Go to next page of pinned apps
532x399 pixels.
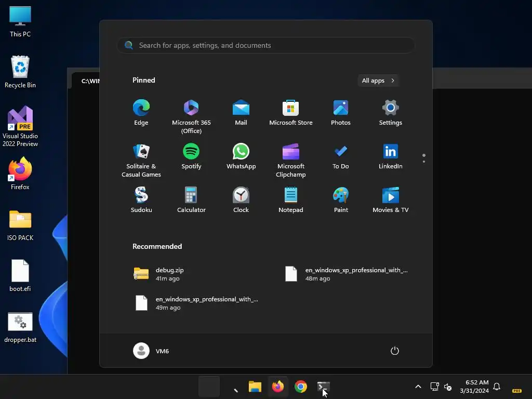(x=424, y=162)
